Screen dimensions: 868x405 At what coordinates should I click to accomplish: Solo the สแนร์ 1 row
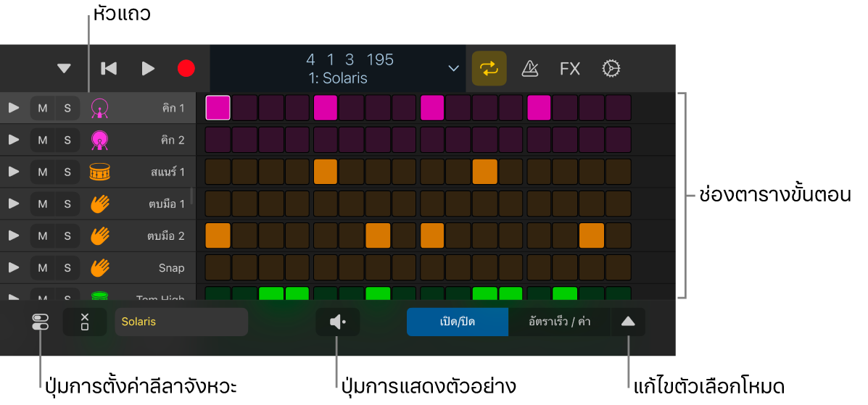(67, 172)
